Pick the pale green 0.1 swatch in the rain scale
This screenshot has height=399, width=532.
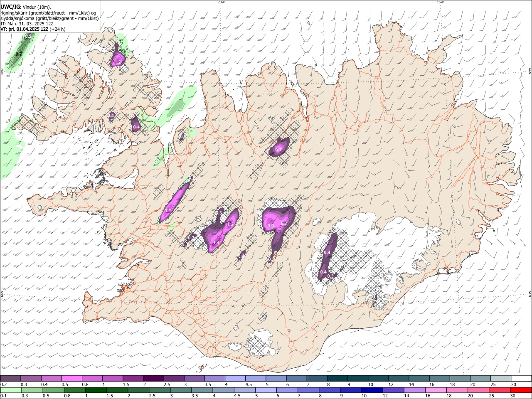click(11, 390)
